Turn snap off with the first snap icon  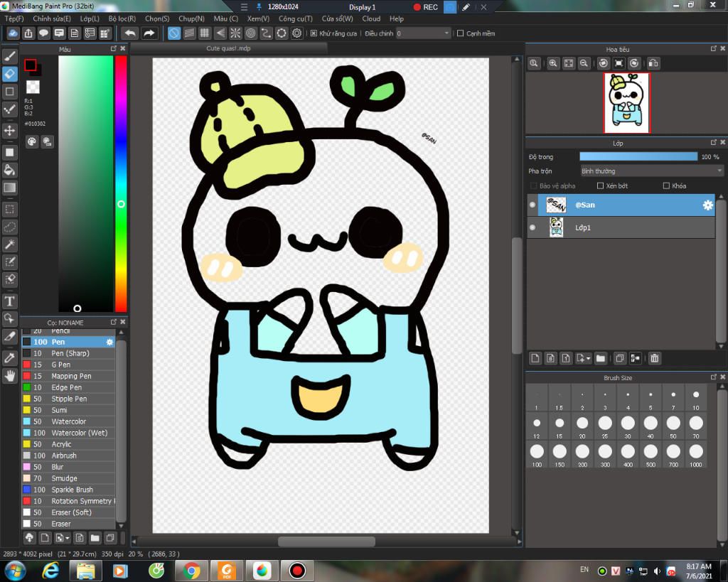click(174, 33)
